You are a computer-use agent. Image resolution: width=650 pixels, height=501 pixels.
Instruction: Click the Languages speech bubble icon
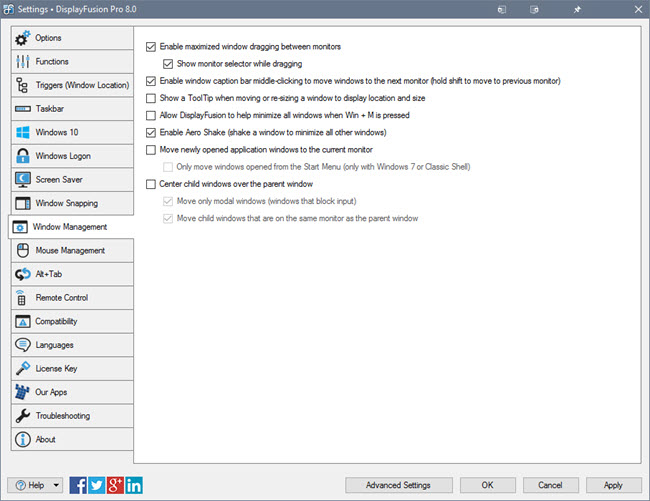click(x=23, y=345)
